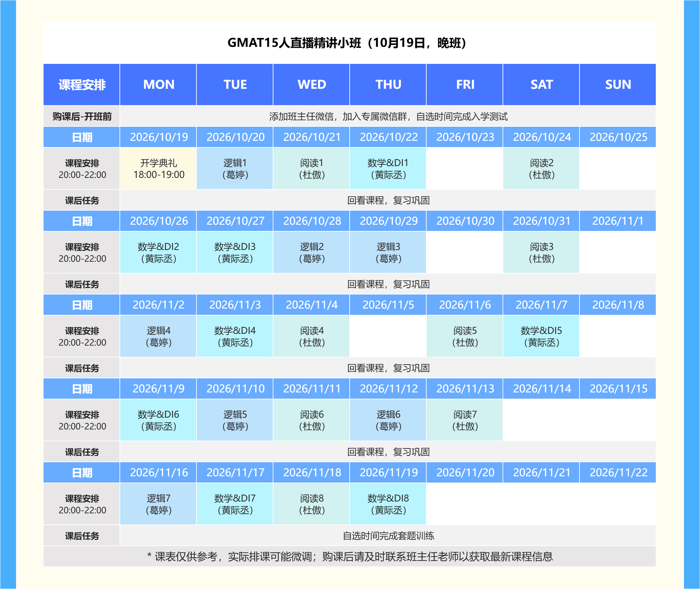Select the "自选时间完成套题训练" task text
The width and height of the screenshot is (700, 589).
point(388,536)
